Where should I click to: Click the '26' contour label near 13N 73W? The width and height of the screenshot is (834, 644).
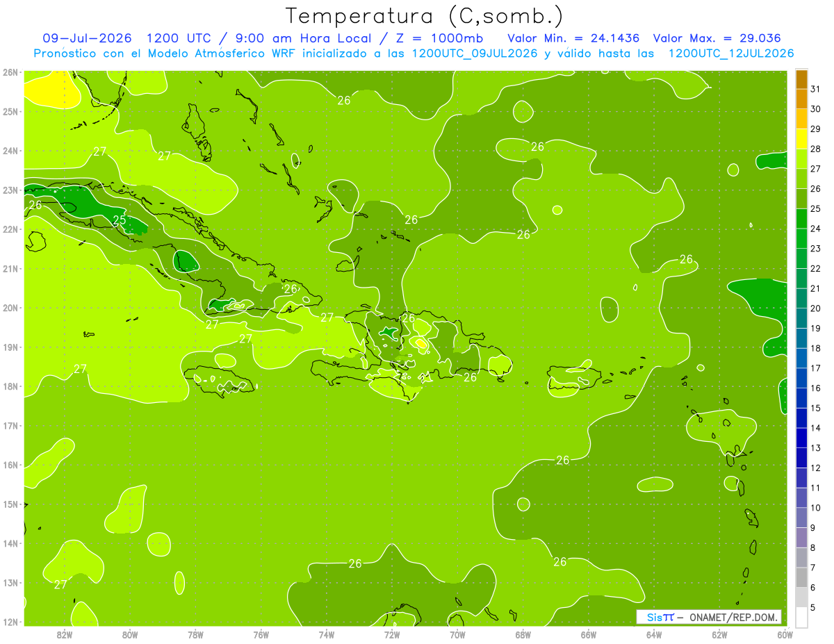pyautogui.click(x=355, y=563)
